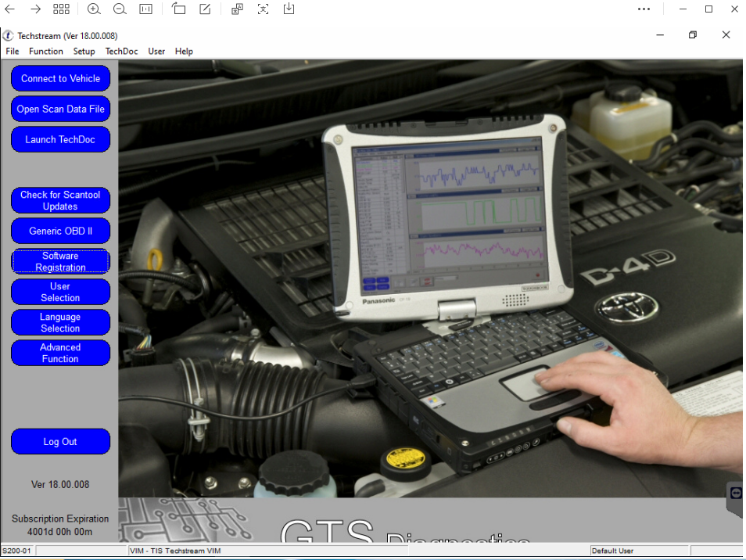Click Default User in status bar
Screen dimensions: 746x560
click(640, 551)
